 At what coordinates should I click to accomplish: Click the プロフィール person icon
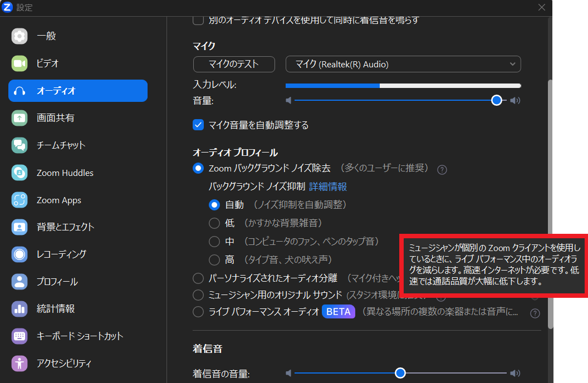point(19,282)
